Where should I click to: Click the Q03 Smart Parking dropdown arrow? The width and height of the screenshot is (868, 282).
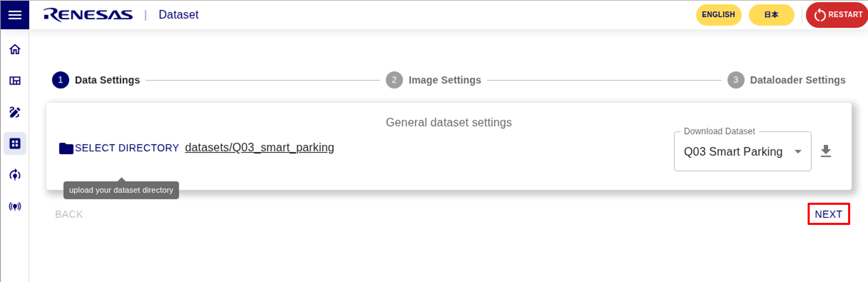click(x=798, y=152)
